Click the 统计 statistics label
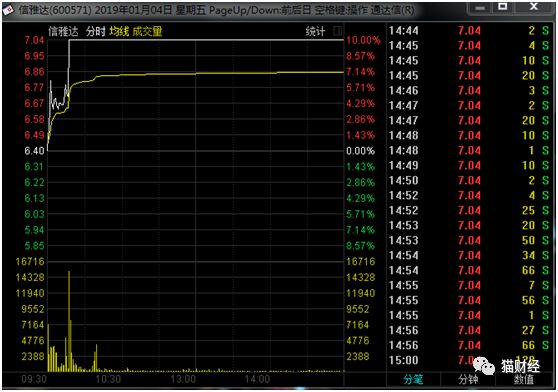 pyautogui.click(x=315, y=31)
